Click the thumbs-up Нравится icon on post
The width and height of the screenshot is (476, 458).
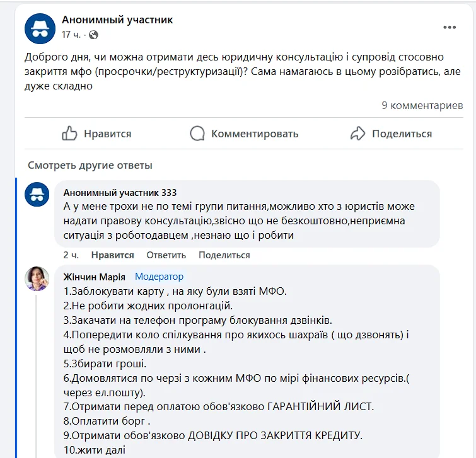(x=69, y=134)
